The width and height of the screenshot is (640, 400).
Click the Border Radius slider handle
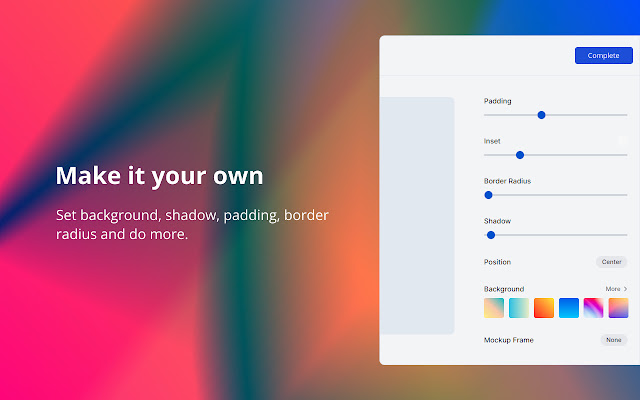point(488,195)
